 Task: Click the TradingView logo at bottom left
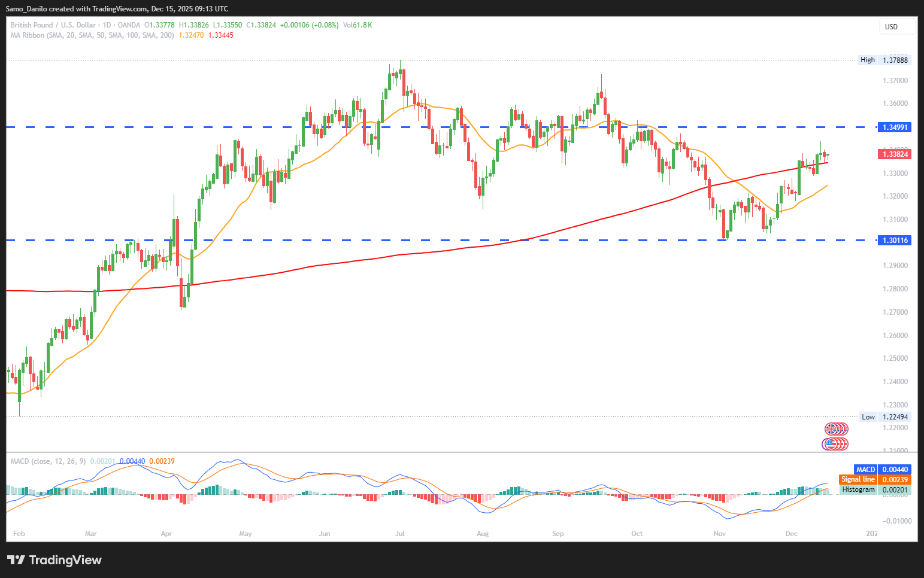[54, 560]
